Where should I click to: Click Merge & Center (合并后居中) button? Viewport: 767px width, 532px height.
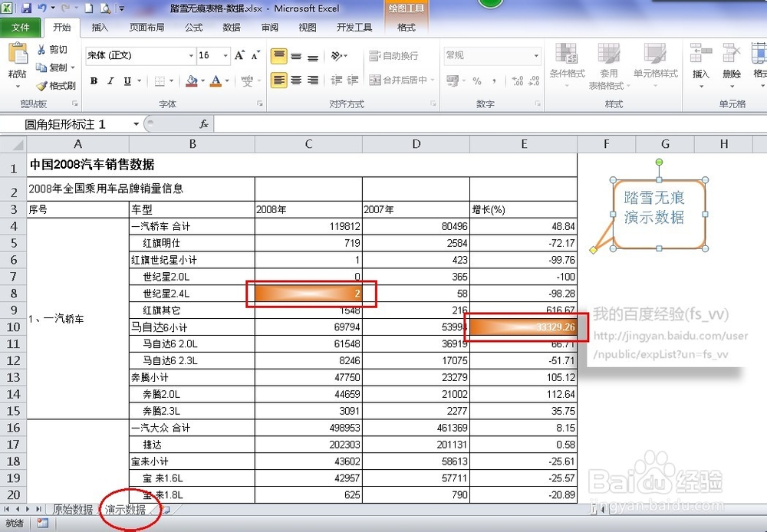399,80
